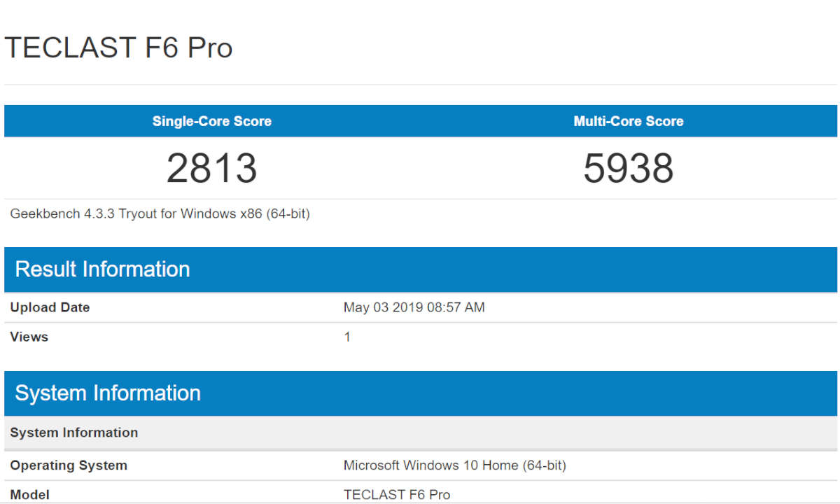Select the Operating System label
This screenshot has height=504, width=840.
(x=69, y=465)
